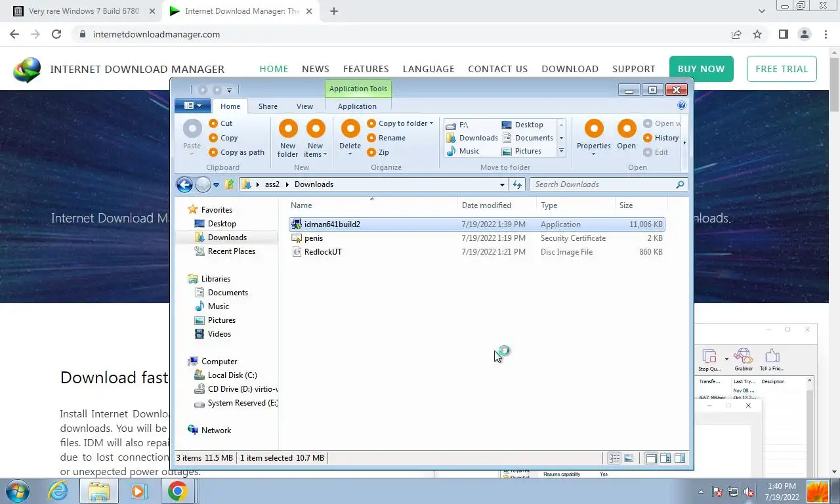840x504 pixels.
Task: Switch to details view in status bar
Action: click(x=614, y=458)
